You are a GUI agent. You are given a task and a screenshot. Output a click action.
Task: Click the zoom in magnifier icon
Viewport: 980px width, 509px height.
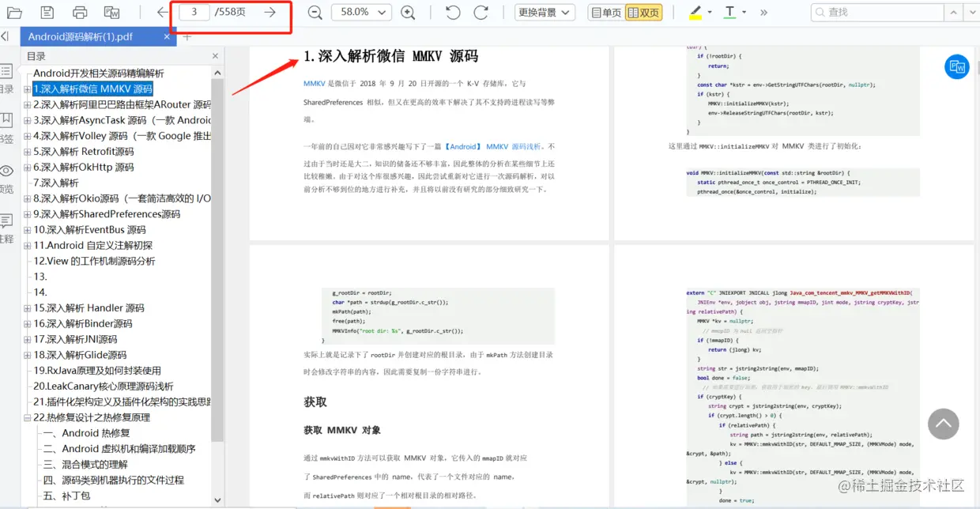click(408, 13)
